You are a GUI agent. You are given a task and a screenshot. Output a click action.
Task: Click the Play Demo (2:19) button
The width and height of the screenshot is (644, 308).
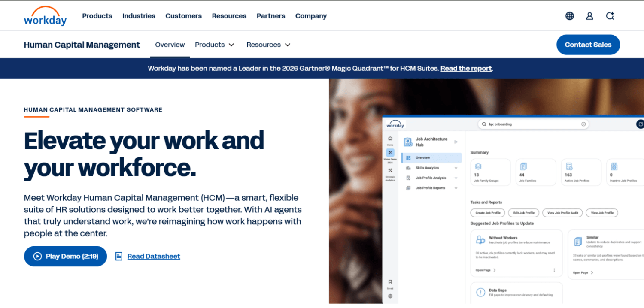click(x=65, y=256)
